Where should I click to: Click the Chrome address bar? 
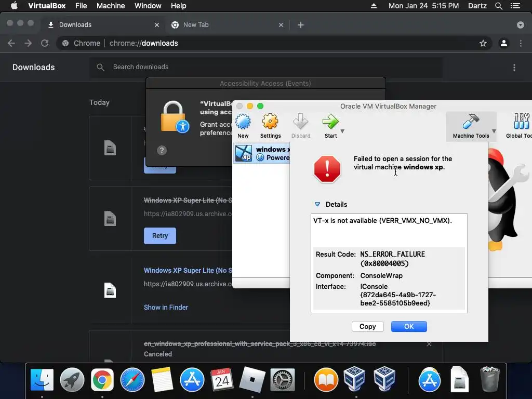coord(274,43)
